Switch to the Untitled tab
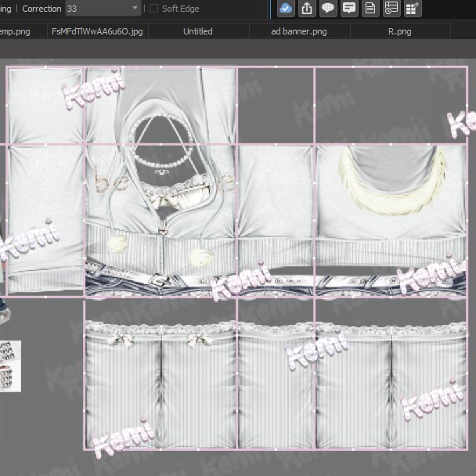This screenshot has width=476, height=476. (198, 31)
